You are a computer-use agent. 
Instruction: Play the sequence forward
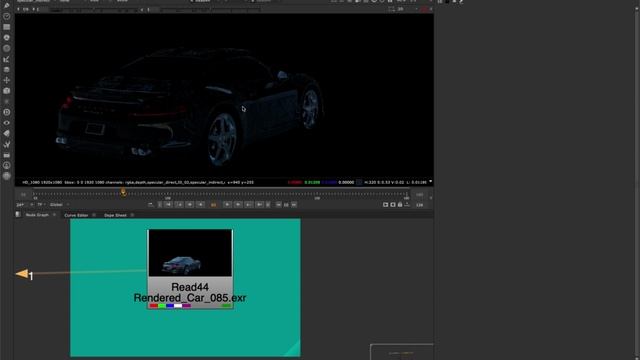coord(227,204)
